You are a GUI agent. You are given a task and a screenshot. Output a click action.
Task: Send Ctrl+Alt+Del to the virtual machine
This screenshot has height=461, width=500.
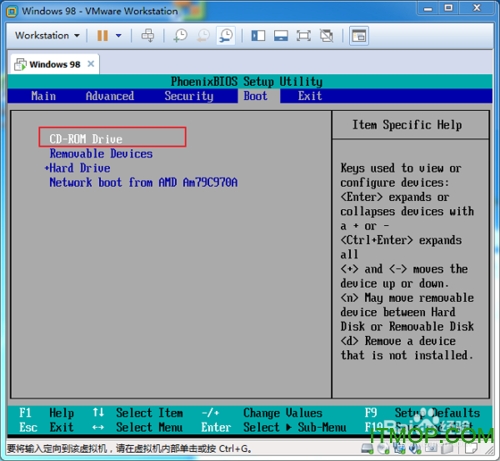[x=148, y=36]
